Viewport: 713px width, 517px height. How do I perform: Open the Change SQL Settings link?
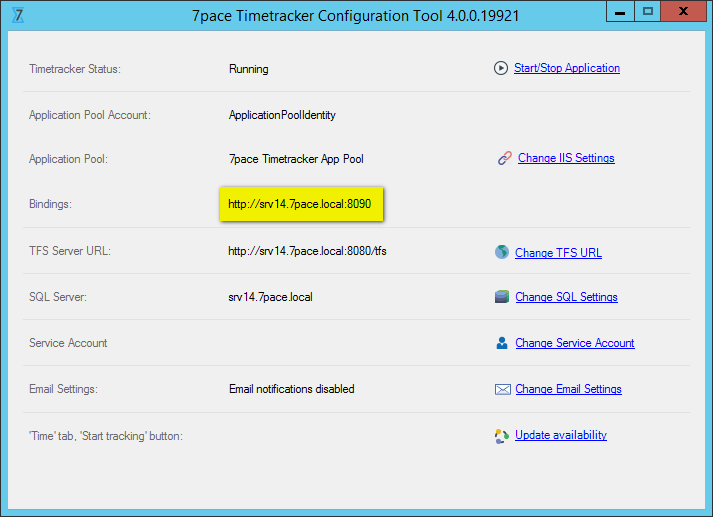point(566,297)
